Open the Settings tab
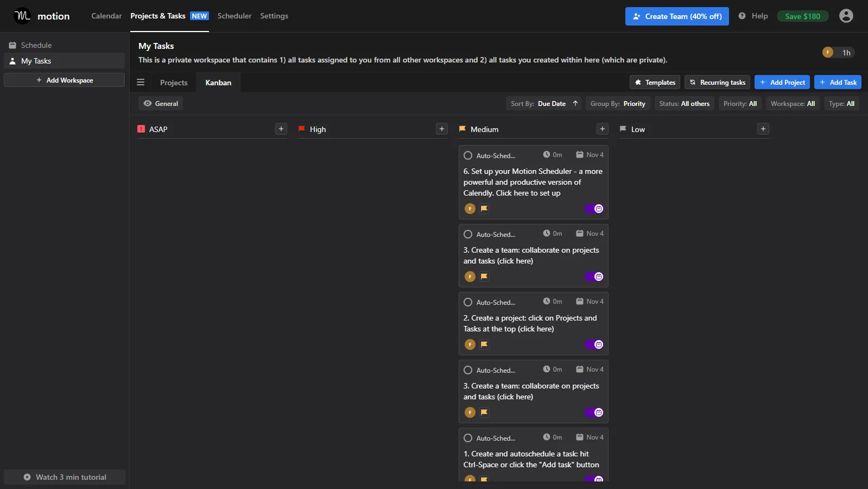This screenshot has width=868, height=489. (x=274, y=16)
